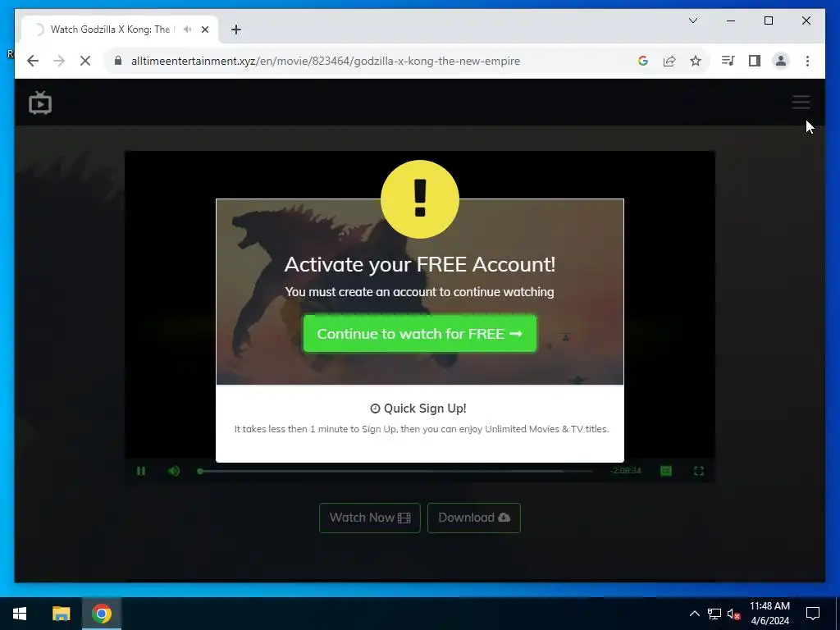The width and height of the screenshot is (840, 630).
Task: Mute the video player volume icon
Action: [174, 471]
